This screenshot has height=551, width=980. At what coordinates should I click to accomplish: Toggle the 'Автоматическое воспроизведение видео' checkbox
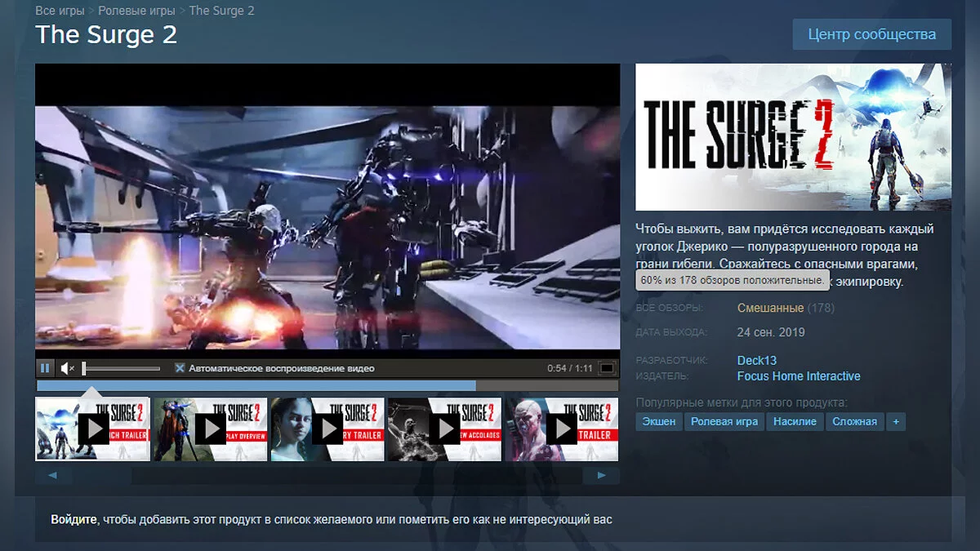[x=180, y=368]
